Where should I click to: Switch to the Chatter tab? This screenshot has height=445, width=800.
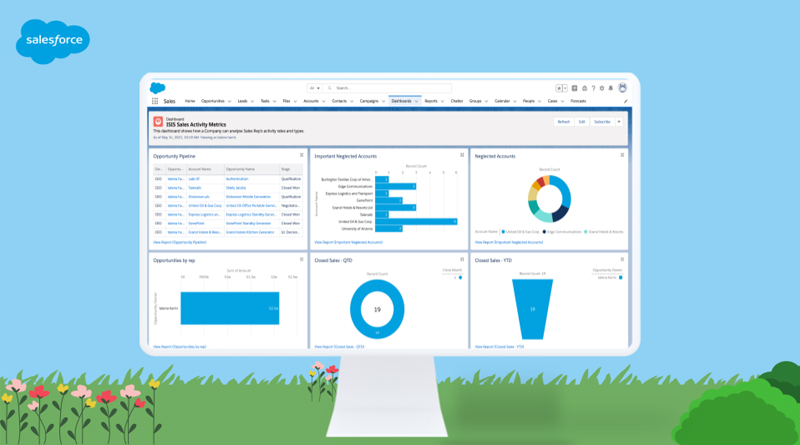pyautogui.click(x=457, y=101)
